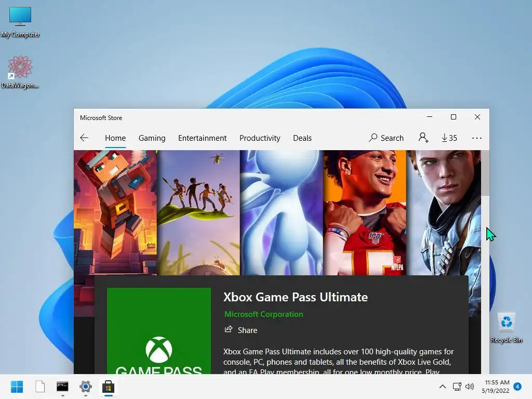Select the DataWagon desktop shortcut
The height and width of the screenshot is (399, 532).
(20, 72)
